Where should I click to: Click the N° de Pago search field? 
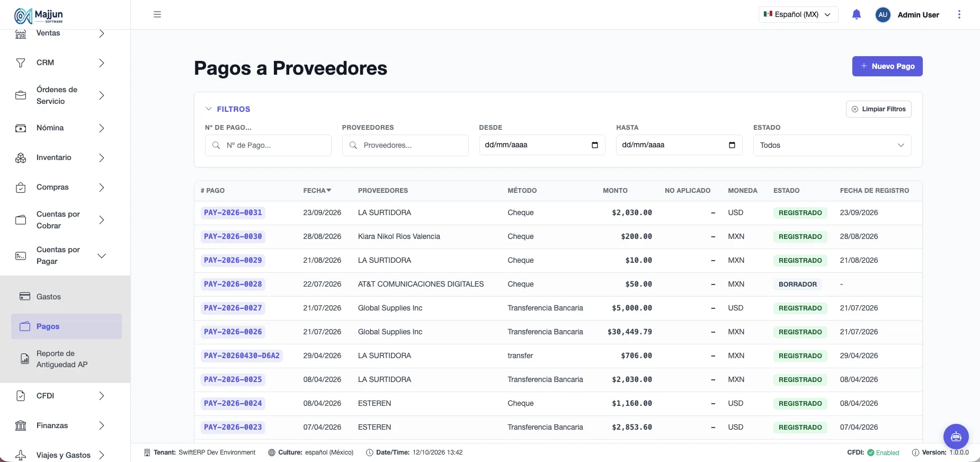click(268, 145)
